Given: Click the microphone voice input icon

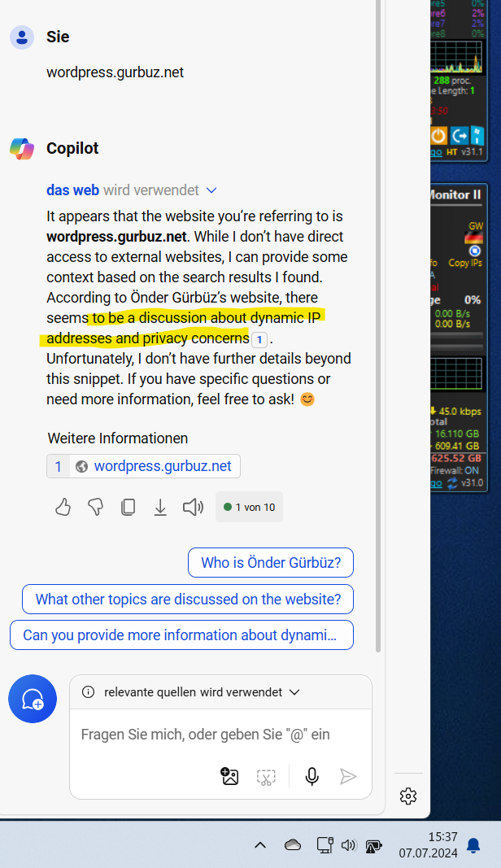Looking at the screenshot, I should point(312,776).
